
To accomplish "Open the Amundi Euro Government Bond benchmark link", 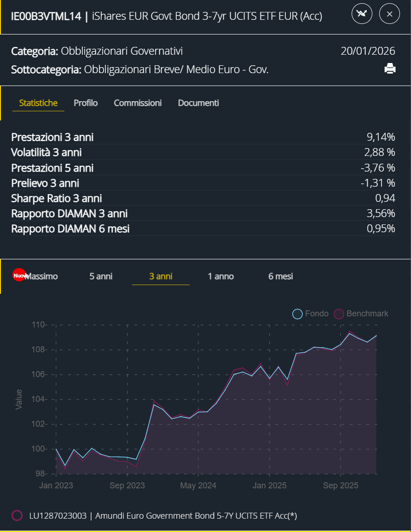I will point(163,515).
